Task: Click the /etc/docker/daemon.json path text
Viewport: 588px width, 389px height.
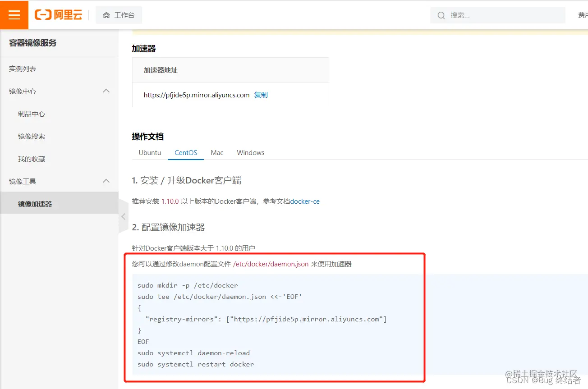Action: pyautogui.click(x=271, y=264)
